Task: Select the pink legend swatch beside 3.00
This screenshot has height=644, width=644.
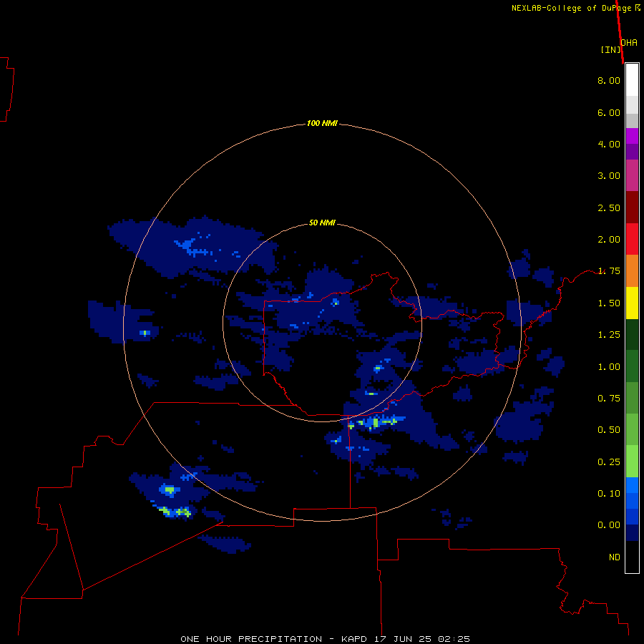Action: (x=632, y=175)
